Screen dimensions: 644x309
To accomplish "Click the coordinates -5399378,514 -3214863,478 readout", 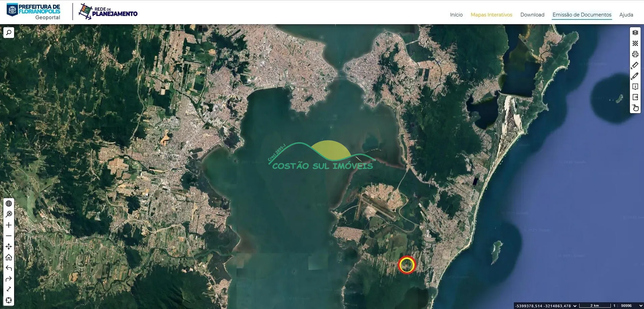I will coord(543,306).
